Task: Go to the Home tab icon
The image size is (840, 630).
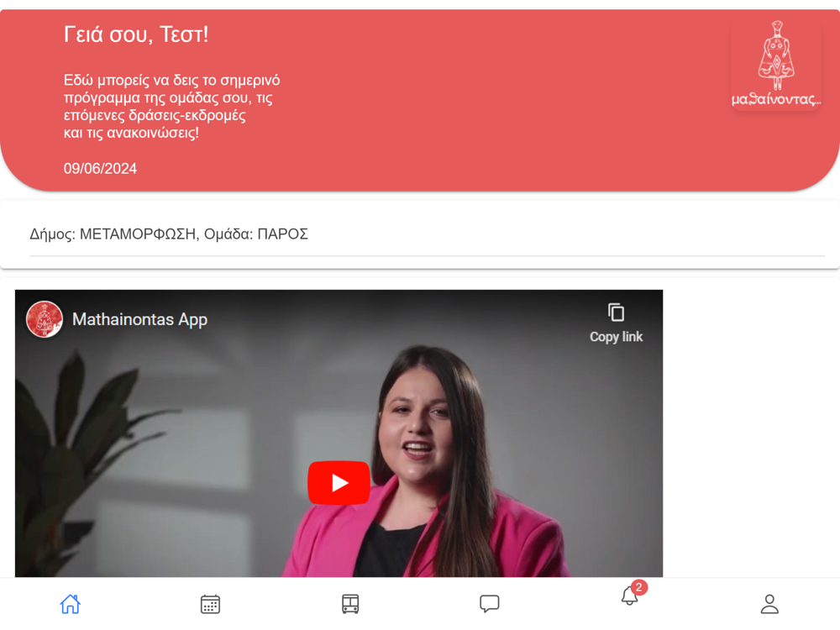Action: pos(71,604)
